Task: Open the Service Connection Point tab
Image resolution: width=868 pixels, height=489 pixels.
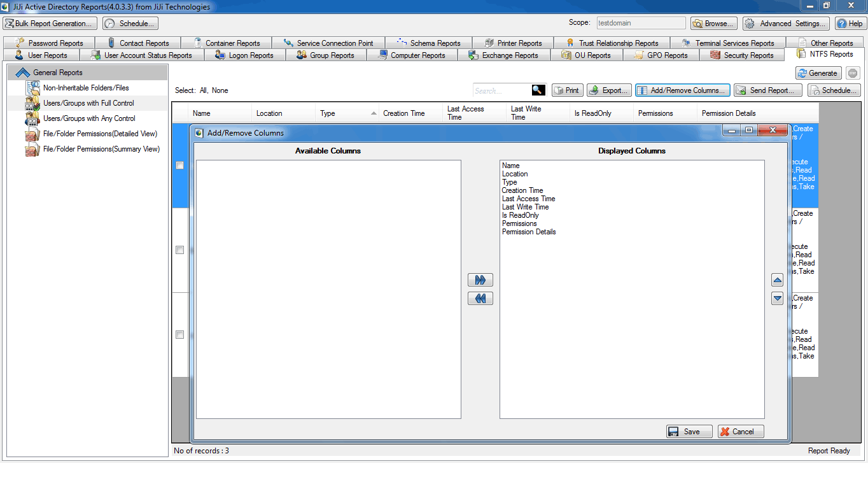Action: point(328,43)
